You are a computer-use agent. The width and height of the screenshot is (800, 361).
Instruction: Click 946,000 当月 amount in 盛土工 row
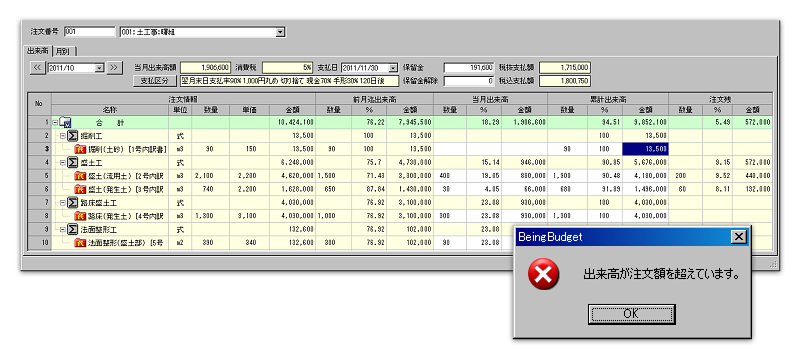(524, 162)
